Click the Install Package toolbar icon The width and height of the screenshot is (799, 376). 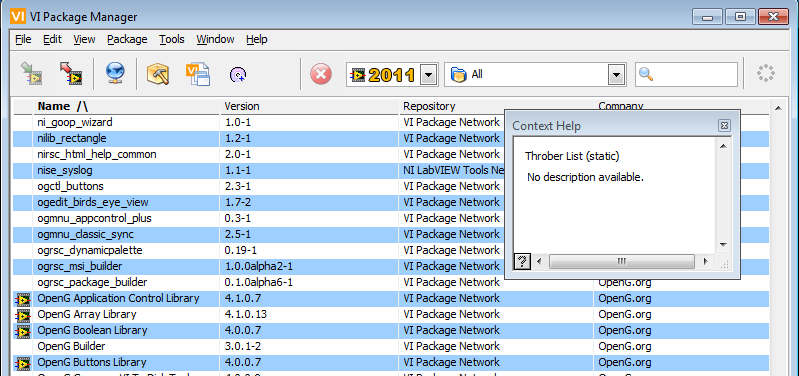click(x=31, y=74)
